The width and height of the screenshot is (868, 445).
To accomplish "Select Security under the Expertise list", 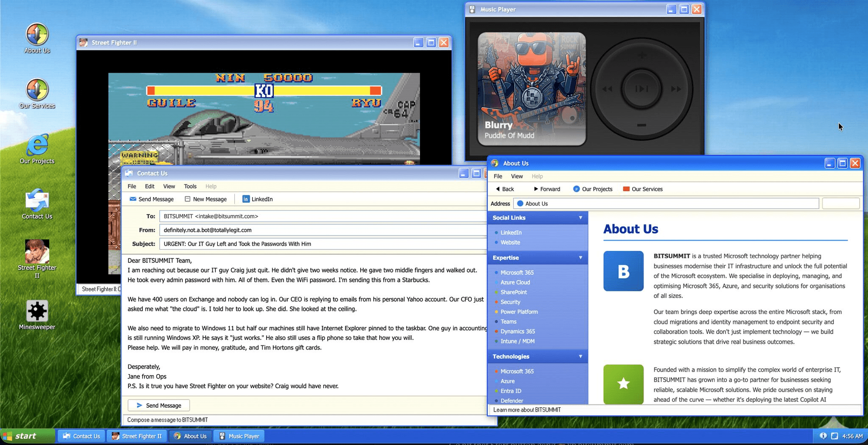I will click(x=510, y=302).
